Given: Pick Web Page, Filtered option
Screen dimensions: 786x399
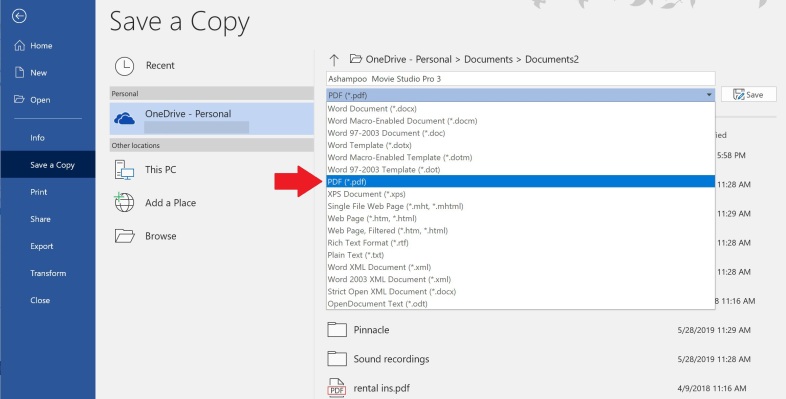Looking at the screenshot, I should [520, 231].
